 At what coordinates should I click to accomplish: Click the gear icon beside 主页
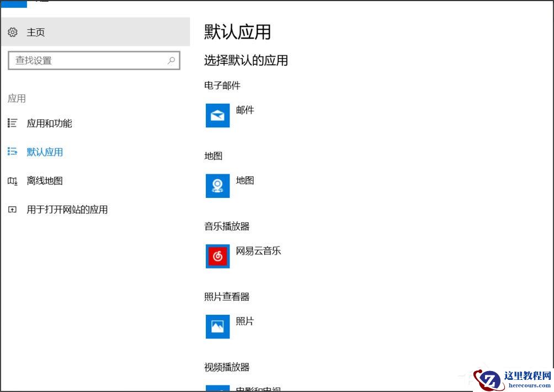(12, 33)
